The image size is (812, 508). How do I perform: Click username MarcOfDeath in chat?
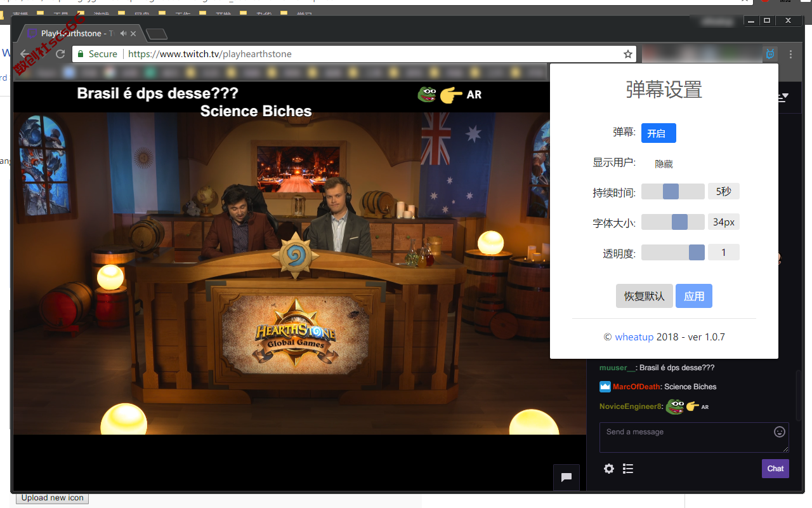(636, 387)
